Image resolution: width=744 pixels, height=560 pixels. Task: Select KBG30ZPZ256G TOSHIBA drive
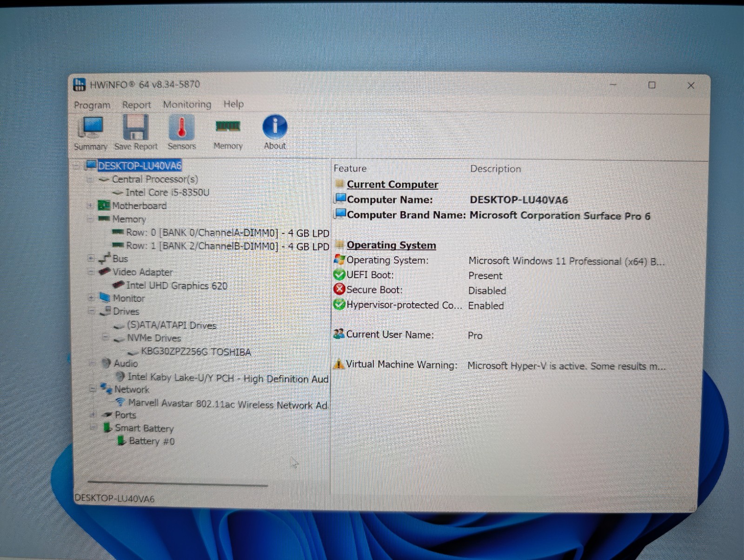click(x=196, y=352)
